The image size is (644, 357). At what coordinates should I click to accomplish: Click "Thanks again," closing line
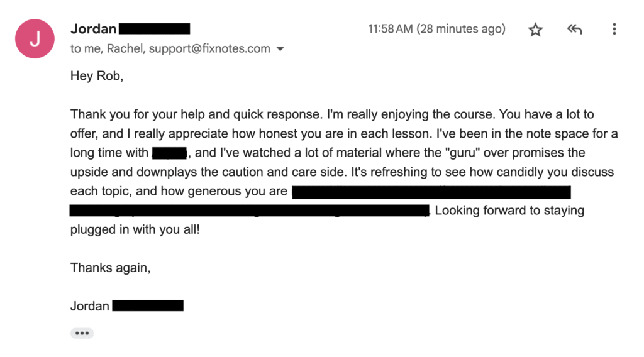(x=111, y=267)
